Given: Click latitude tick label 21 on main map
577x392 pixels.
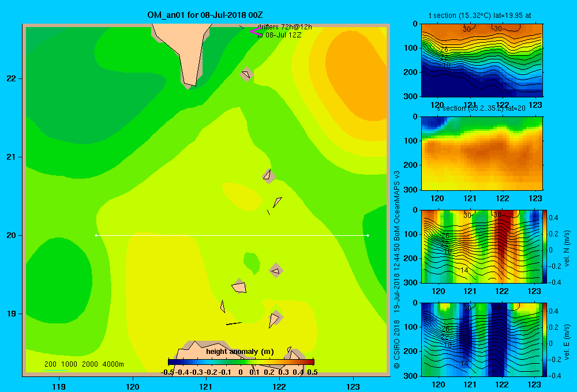Looking at the screenshot, I should point(11,157).
